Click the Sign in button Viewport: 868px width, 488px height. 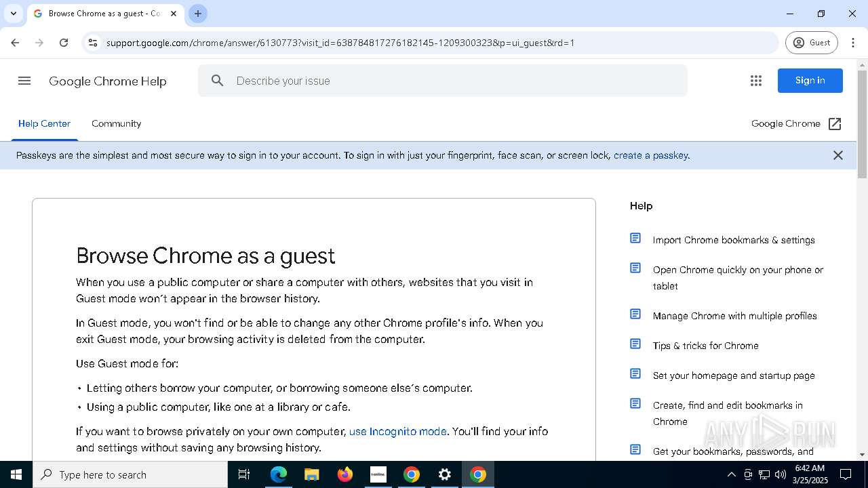[810, 81]
